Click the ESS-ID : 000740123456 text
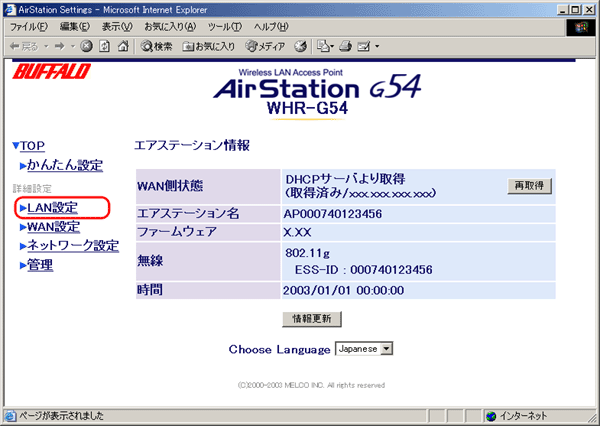The height and width of the screenshot is (426, 600). pos(364,270)
